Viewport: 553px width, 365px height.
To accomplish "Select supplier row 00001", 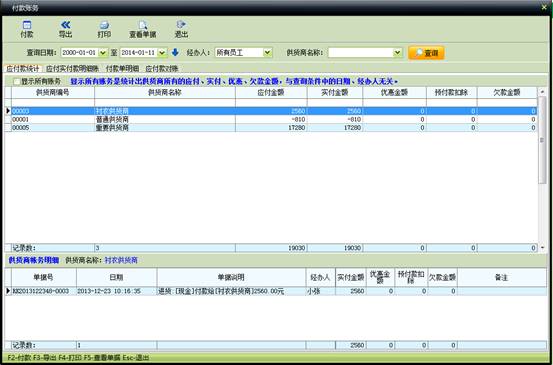I will click(x=271, y=120).
